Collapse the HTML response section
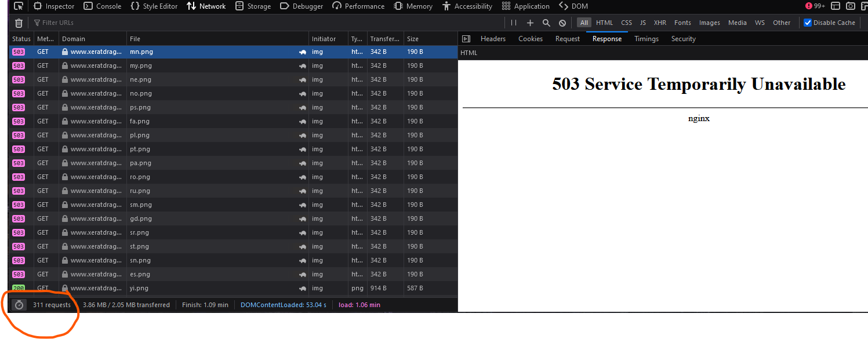The width and height of the screenshot is (868, 339). coord(468,53)
